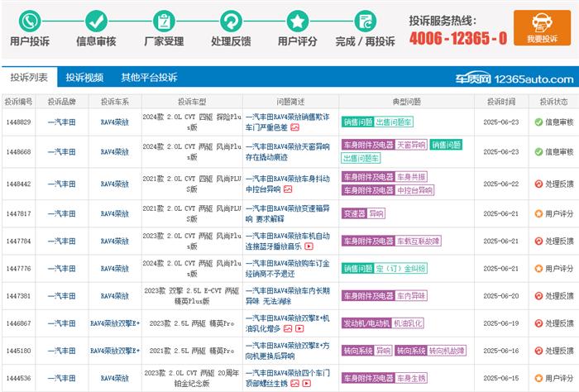Click the 车身生锈 issue tag
Screen dimensions: 579x392
(411, 378)
